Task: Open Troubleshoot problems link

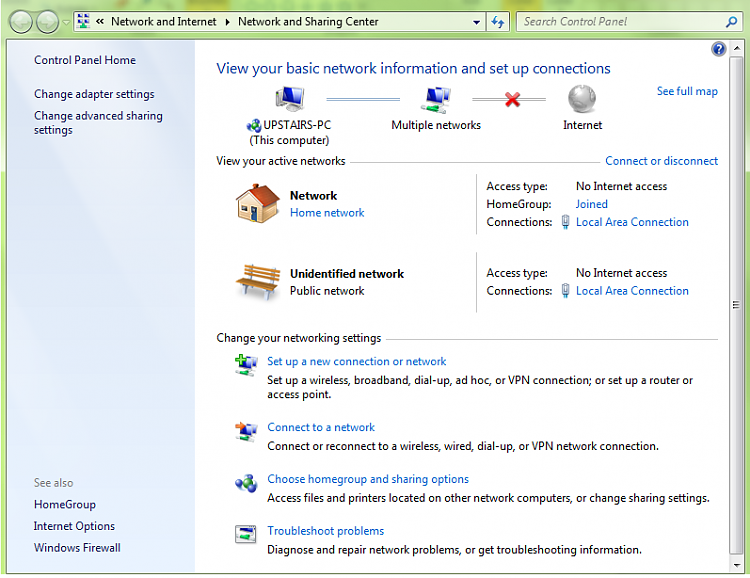Action: click(325, 531)
